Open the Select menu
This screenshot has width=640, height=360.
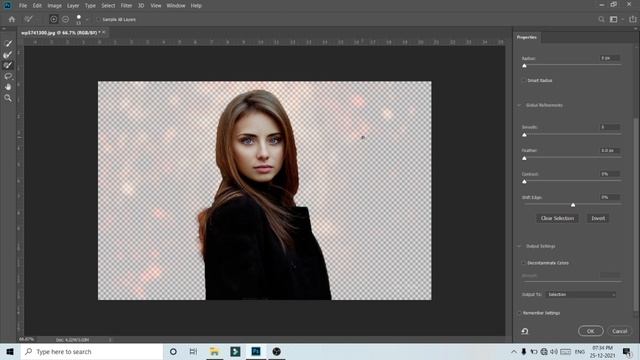tap(108, 6)
